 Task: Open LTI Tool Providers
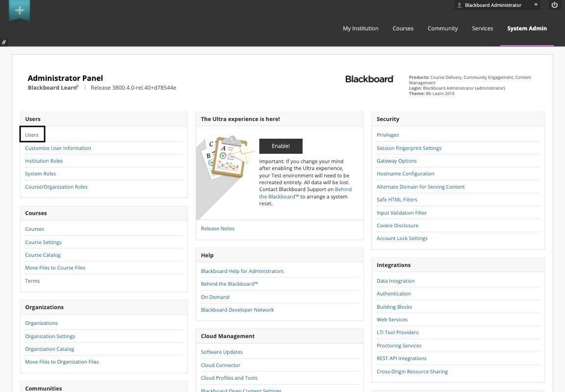(x=397, y=332)
